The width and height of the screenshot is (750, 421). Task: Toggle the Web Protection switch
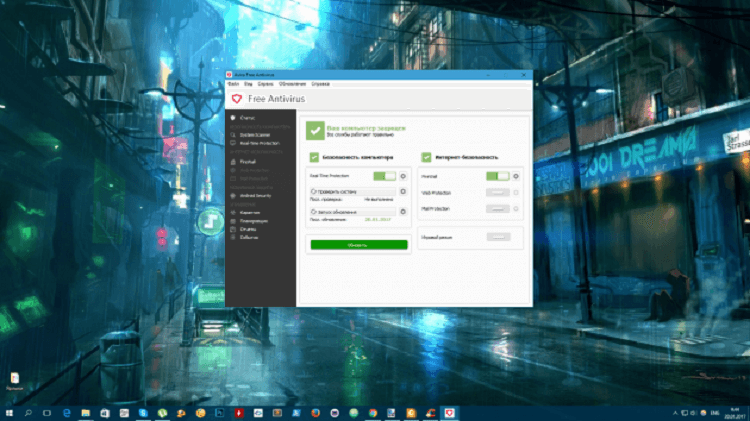[x=497, y=192]
